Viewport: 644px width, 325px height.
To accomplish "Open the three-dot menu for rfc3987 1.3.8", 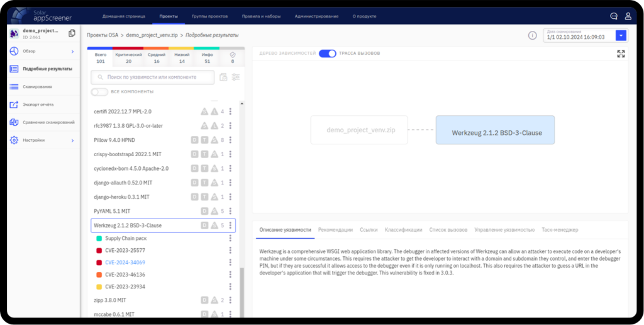I will point(230,125).
